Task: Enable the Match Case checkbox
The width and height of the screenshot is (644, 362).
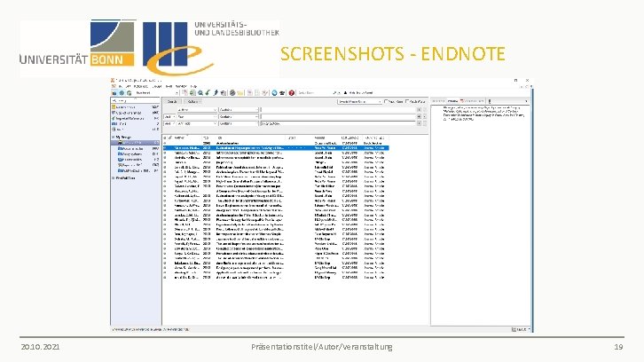Action: pyautogui.click(x=386, y=101)
